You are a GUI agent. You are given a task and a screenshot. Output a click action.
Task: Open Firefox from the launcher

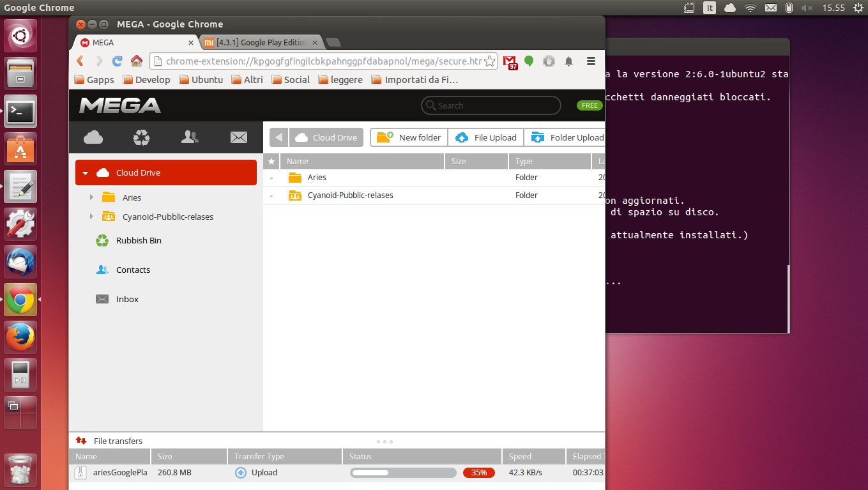click(x=21, y=337)
